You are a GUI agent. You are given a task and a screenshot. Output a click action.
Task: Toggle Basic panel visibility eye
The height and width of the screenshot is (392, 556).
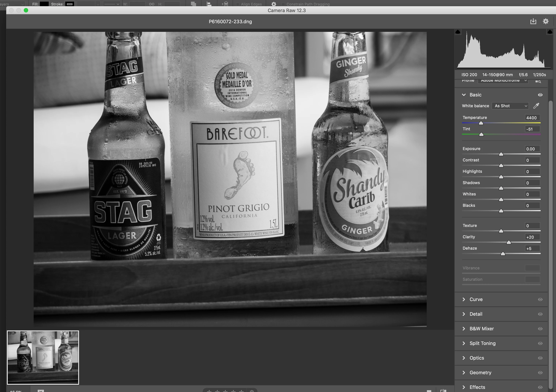click(540, 95)
